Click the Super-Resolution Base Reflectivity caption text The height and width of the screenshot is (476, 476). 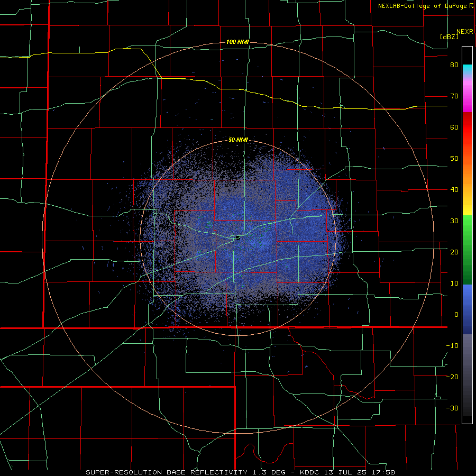[241, 472]
